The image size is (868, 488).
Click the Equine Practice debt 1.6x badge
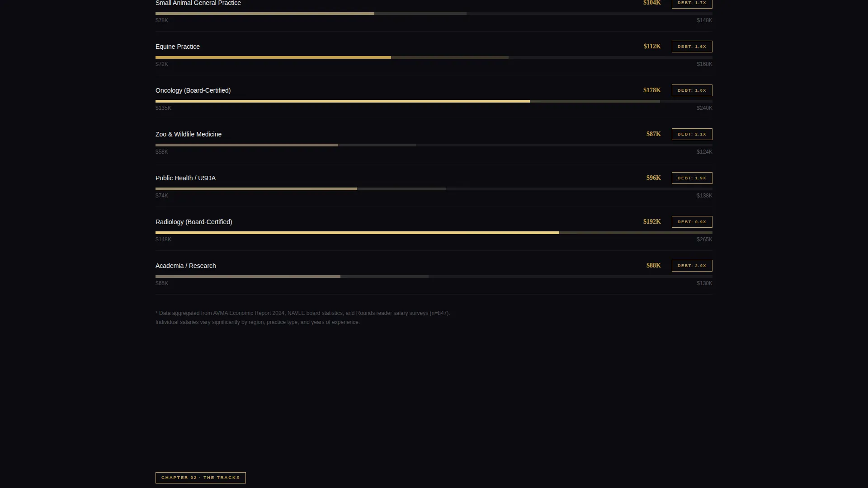point(692,47)
